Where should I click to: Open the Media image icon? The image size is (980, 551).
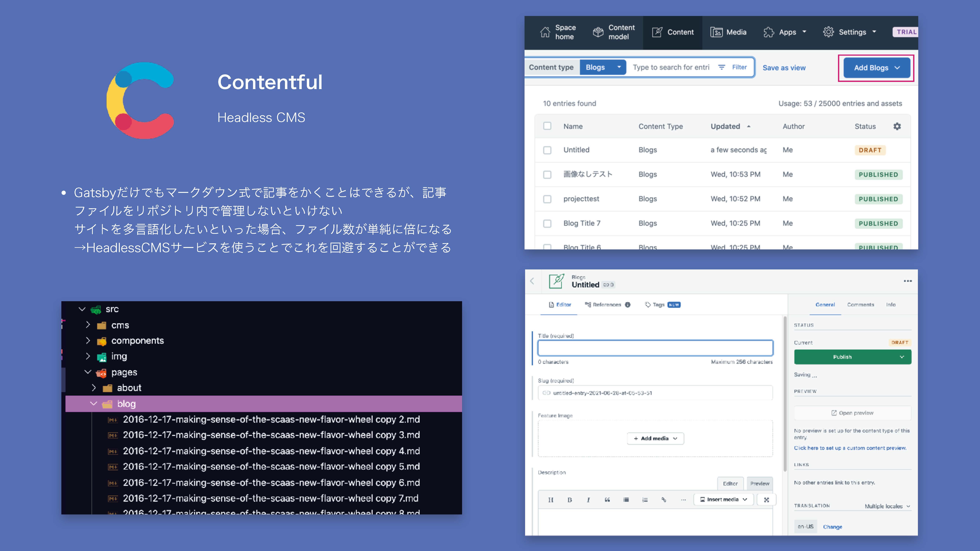(716, 32)
